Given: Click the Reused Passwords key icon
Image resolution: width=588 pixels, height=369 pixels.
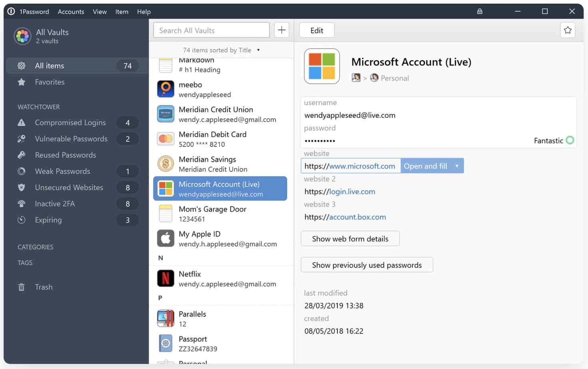Looking at the screenshot, I should [22, 155].
